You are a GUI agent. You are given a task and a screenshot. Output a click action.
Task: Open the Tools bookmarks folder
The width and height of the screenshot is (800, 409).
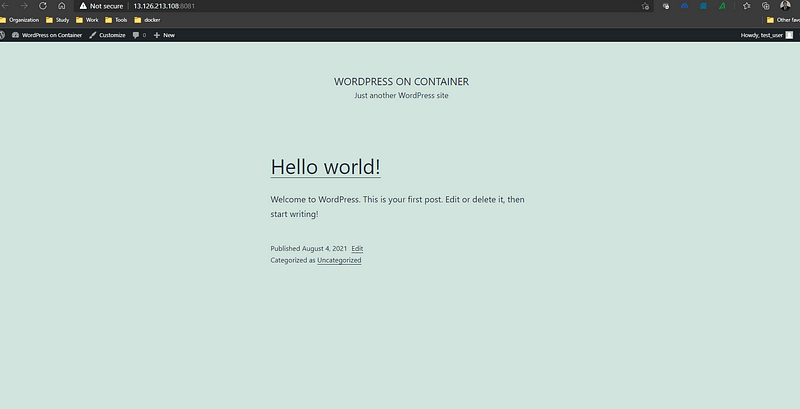(116, 20)
